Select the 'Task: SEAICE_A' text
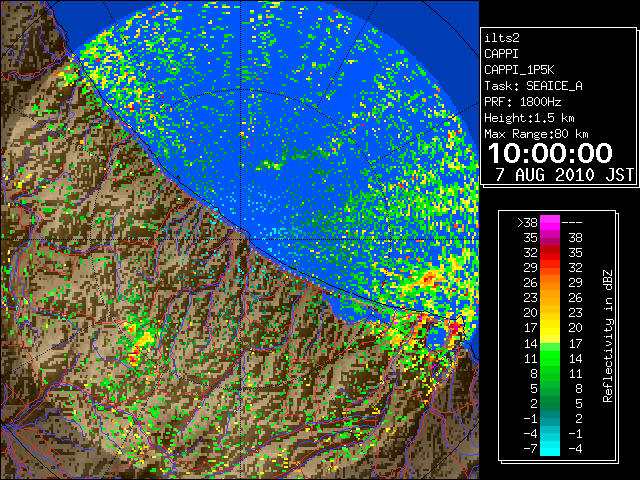The width and height of the screenshot is (640, 480). (x=533, y=86)
